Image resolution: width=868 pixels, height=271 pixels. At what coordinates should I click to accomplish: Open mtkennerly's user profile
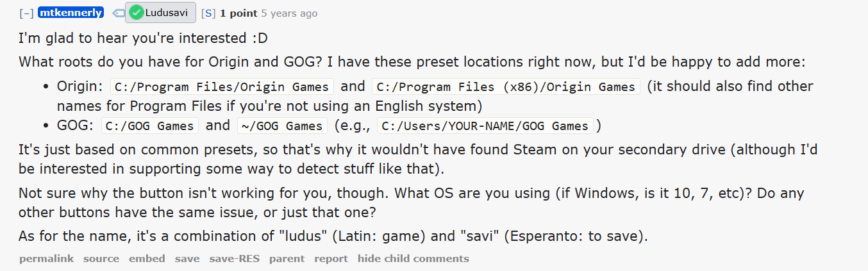click(x=71, y=13)
